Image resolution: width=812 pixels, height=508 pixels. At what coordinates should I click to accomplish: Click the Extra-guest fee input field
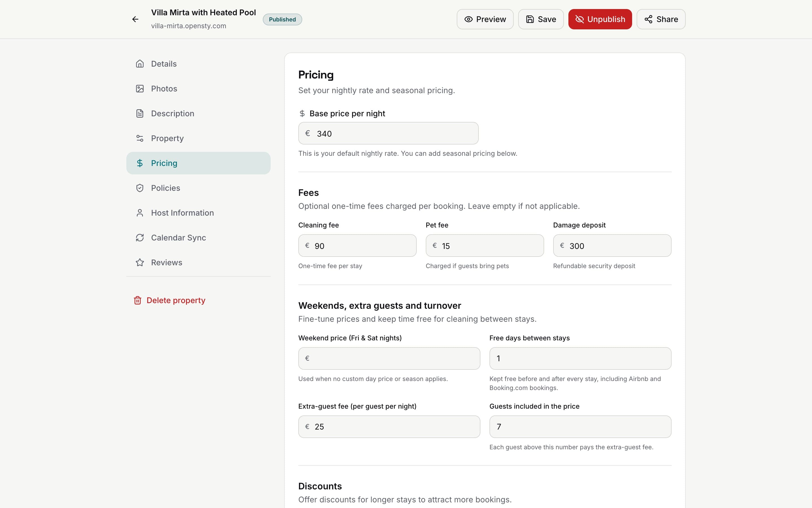pos(389,427)
